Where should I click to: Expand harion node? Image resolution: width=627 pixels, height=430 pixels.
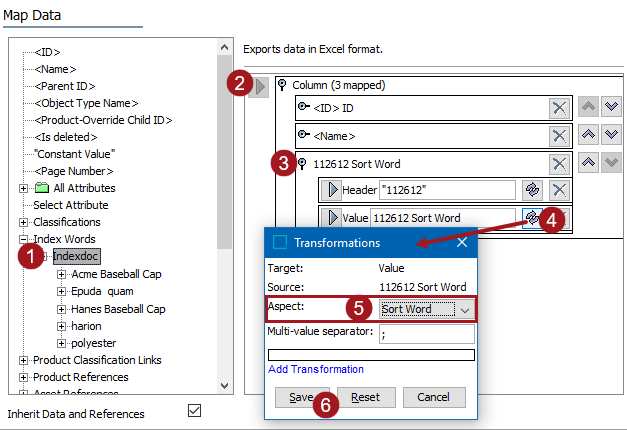coord(61,326)
